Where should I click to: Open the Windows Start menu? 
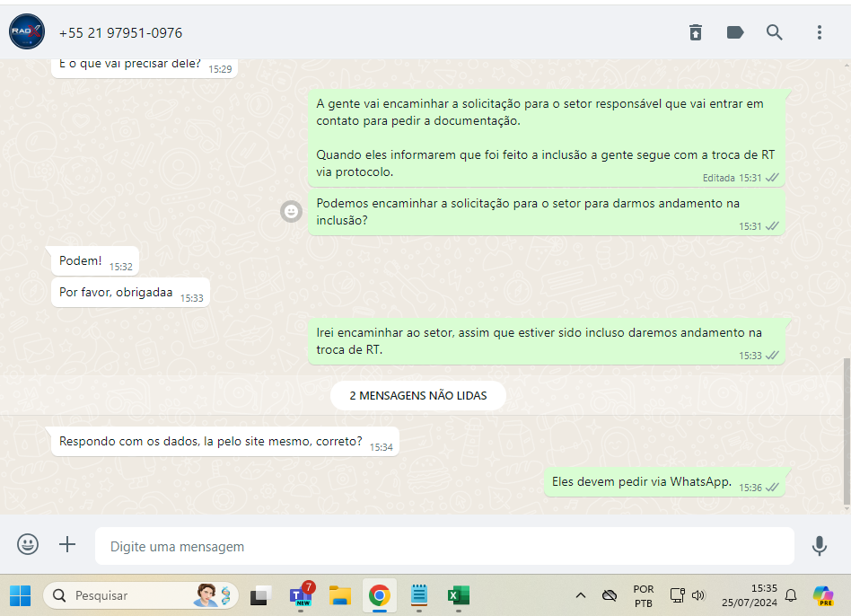click(21, 595)
